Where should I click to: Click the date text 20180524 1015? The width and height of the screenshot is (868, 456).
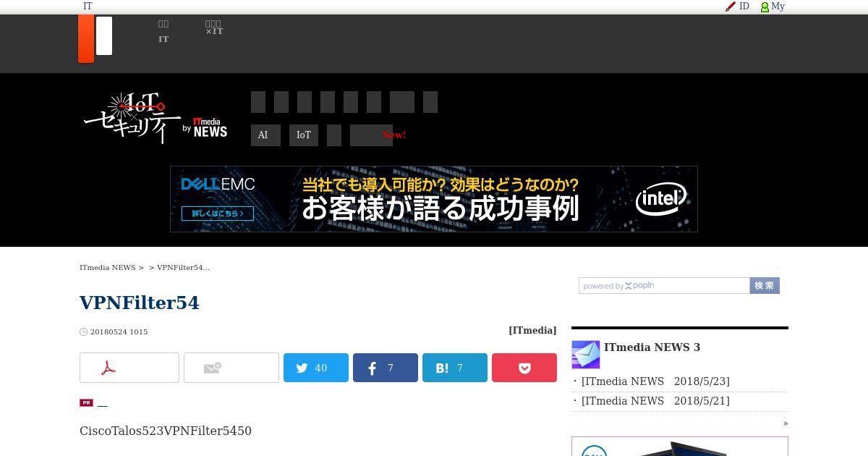point(119,332)
